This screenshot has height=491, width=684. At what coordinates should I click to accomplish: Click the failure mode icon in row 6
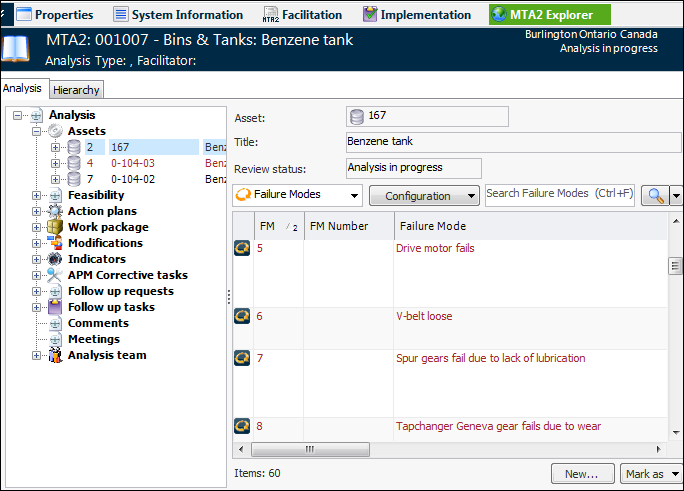242,316
